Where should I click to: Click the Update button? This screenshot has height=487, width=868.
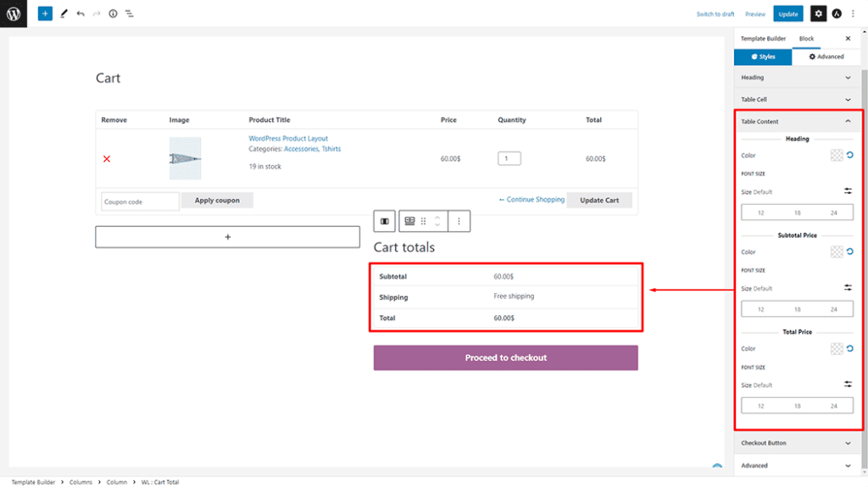788,14
